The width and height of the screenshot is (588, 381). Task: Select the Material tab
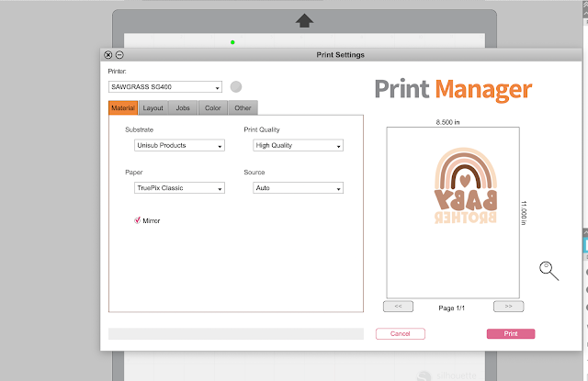123,108
